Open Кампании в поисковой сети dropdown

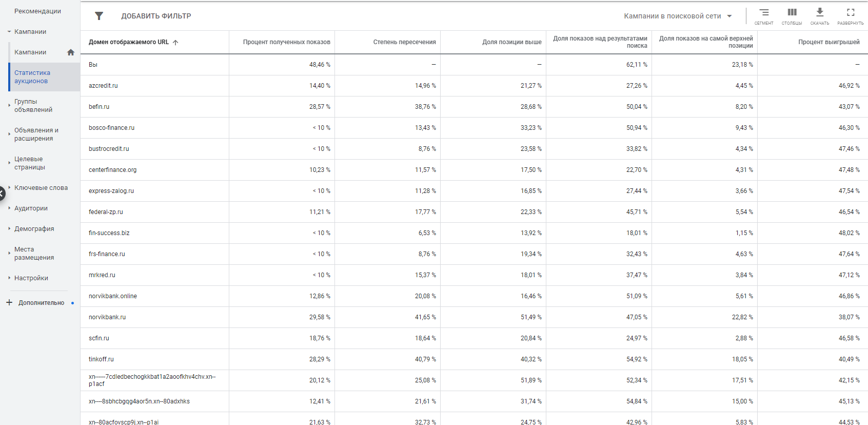click(x=678, y=16)
